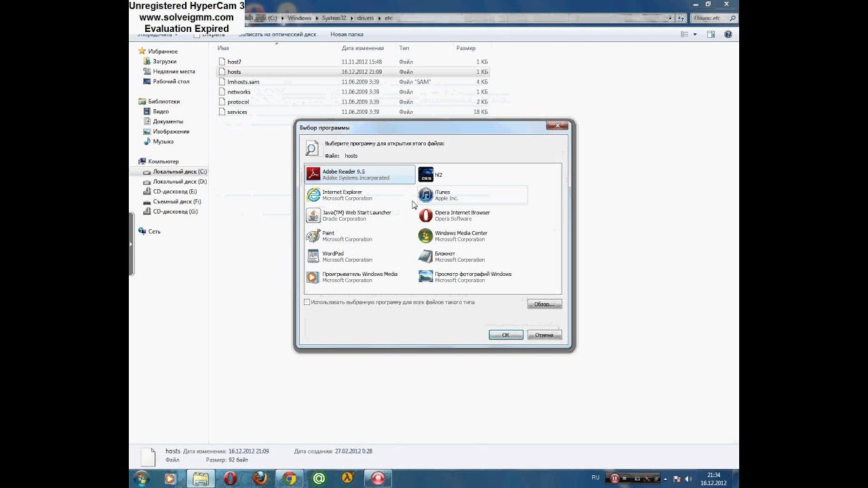Select Adobe Reader 9.5 in program list
868x488 pixels.
tap(360, 175)
